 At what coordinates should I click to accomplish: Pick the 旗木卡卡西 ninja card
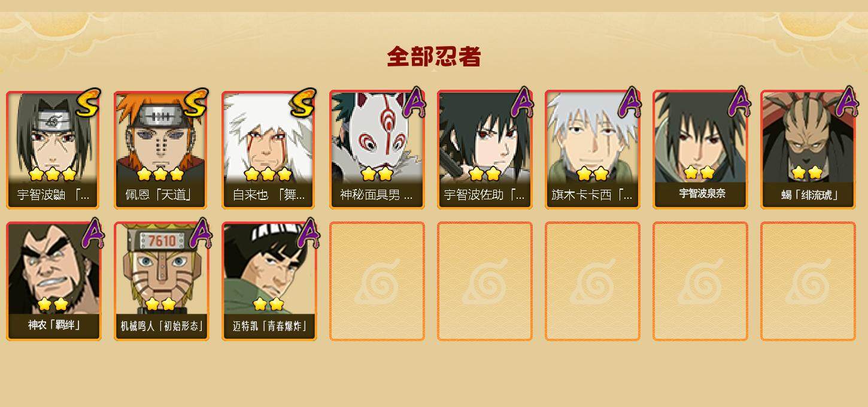[x=593, y=150]
